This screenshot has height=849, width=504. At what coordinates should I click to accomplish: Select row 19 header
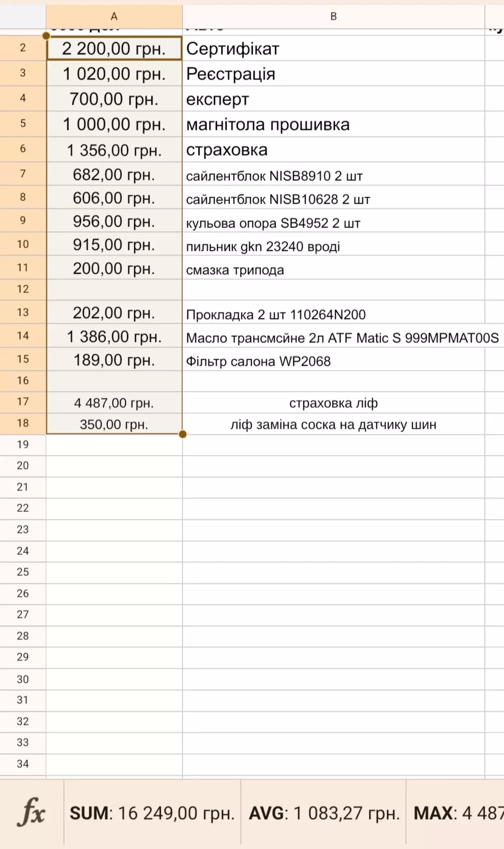23,445
